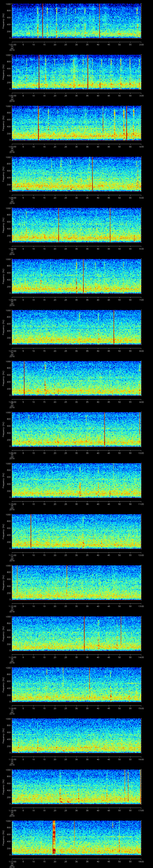Select the red spike near 43 seconds in the 1:09:00 spectrogram
The width and height of the screenshot is (153, 868).
pyautogui.click(x=105, y=429)
